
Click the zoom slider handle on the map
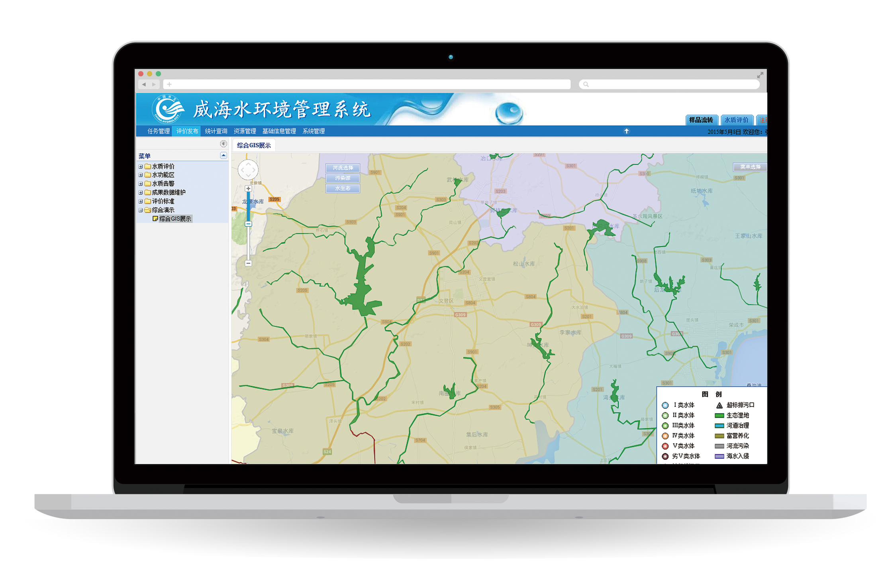coord(248,224)
